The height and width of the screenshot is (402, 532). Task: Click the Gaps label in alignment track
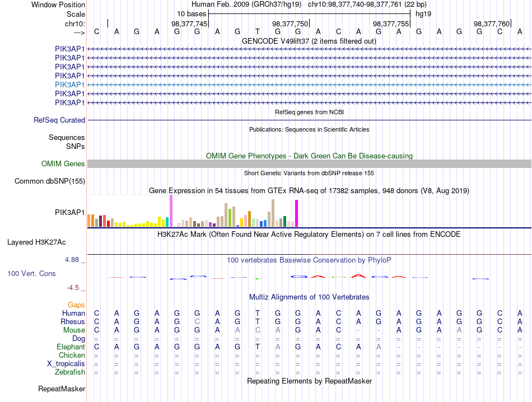coord(76,305)
